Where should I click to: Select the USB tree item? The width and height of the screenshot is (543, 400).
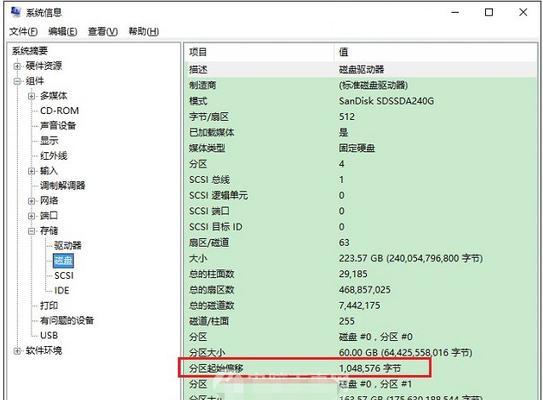click(49, 335)
